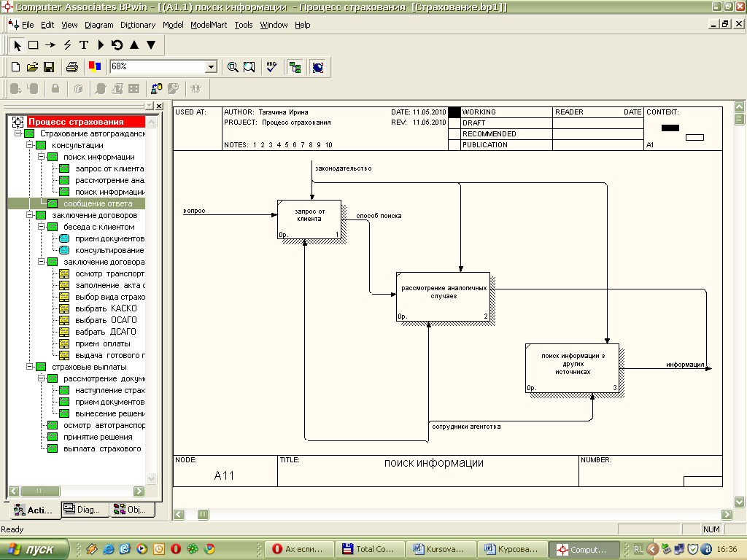
Task: Select the Pointer tool in the toolbox
Action: tap(18, 45)
